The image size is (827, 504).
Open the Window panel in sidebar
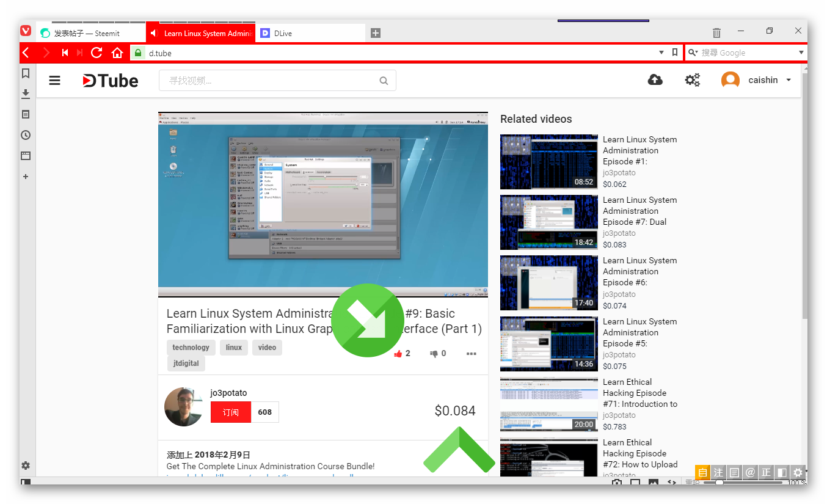[x=26, y=156]
